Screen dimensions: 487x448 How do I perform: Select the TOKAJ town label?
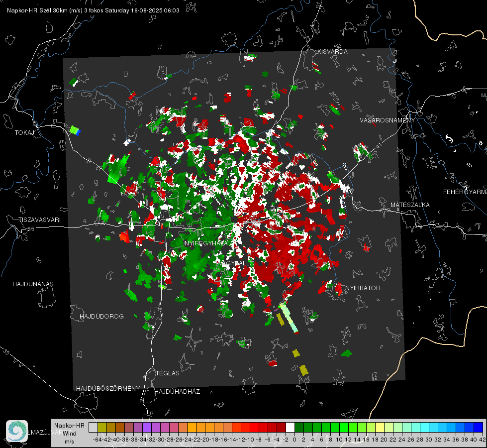24,133
